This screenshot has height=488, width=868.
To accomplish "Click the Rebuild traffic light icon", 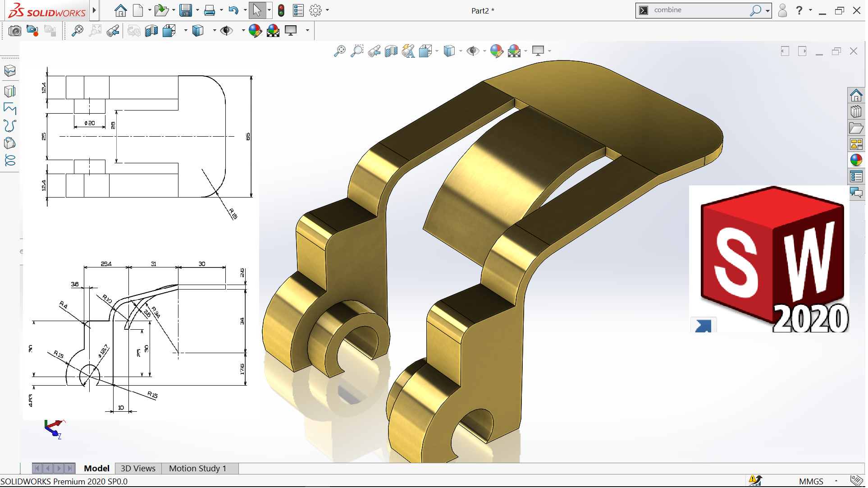I will pos(282,10).
